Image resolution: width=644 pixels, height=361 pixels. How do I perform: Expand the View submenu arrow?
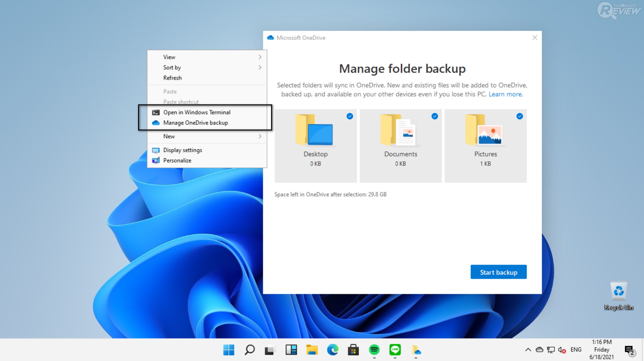260,57
